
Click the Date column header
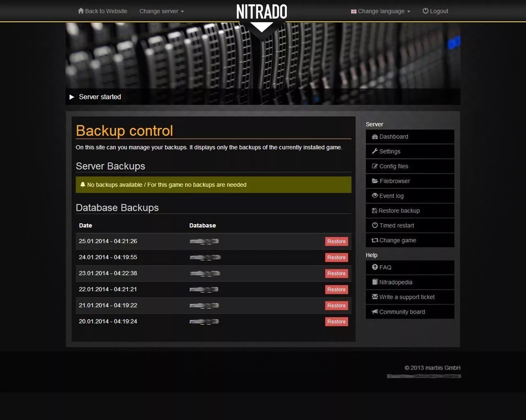pos(85,225)
